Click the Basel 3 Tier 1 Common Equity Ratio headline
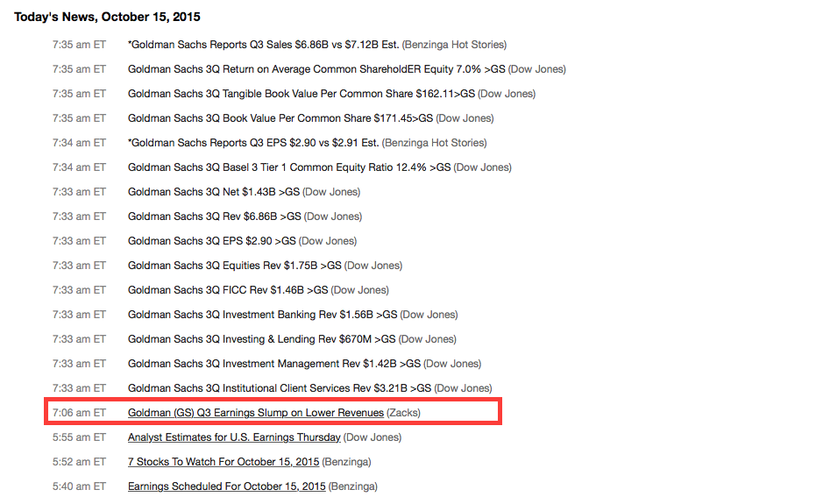Screen dimensions: 816x504 click(x=289, y=167)
